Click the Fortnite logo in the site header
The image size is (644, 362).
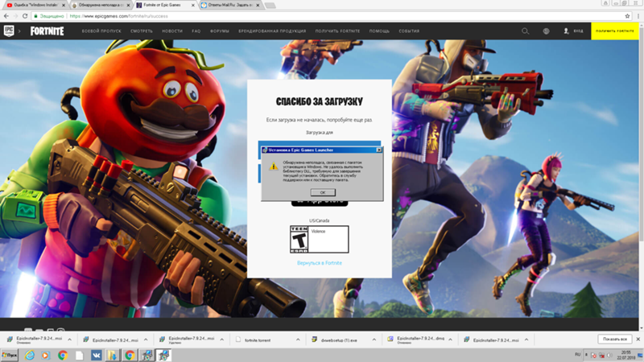coord(47,31)
